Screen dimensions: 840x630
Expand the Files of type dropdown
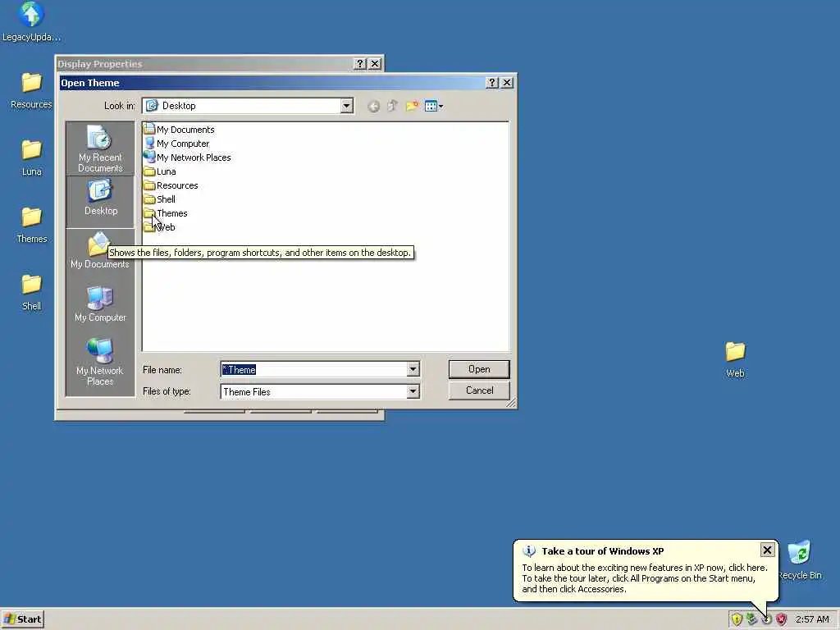coord(413,391)
